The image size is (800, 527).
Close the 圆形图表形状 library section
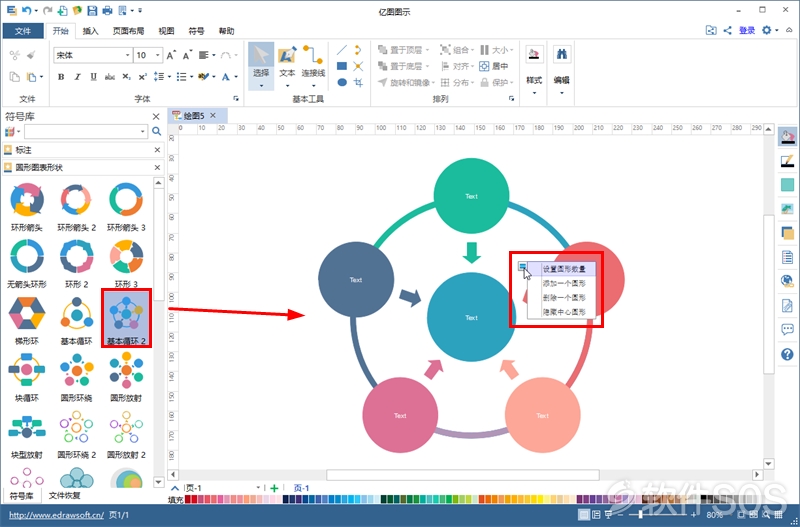point(158,167)
